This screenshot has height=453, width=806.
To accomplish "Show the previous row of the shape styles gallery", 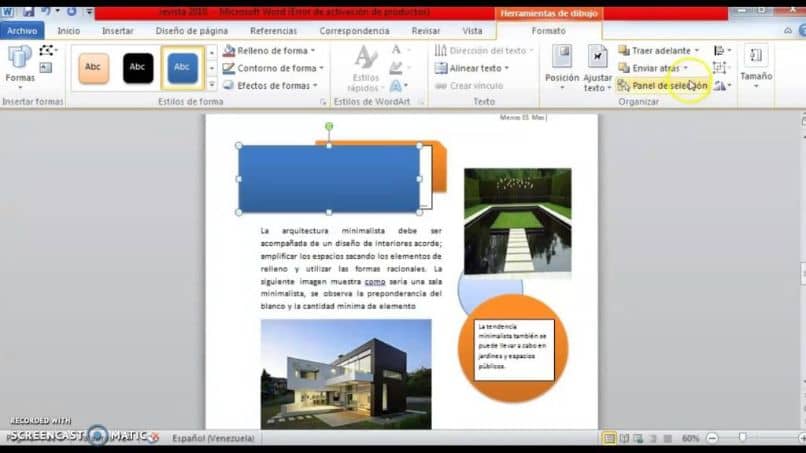I will click(212, 52).
